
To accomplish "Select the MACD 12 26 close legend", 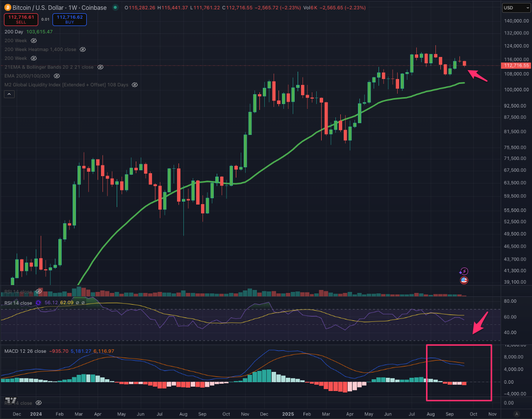I will click(x=25, y=351).
